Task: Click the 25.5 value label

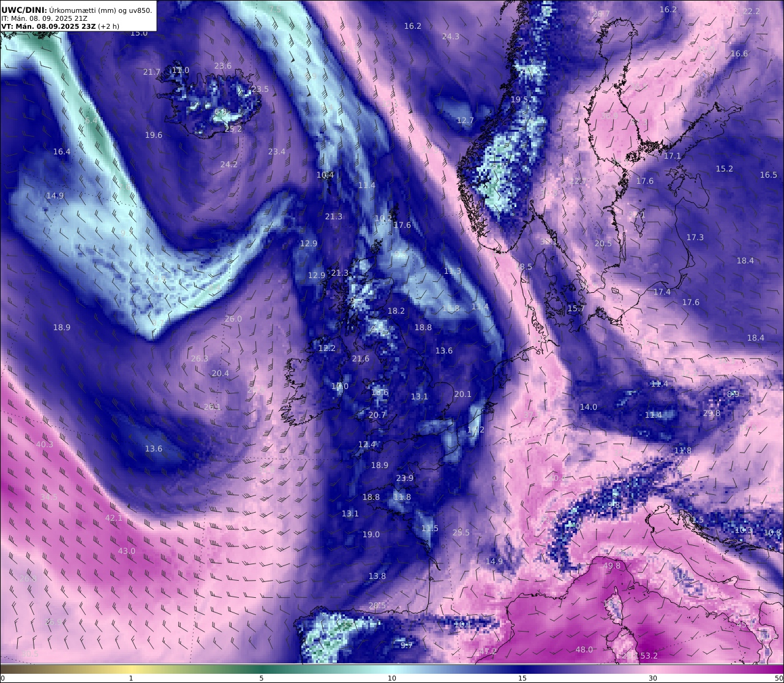Action: pyautogui.click(x=461, y=533)
